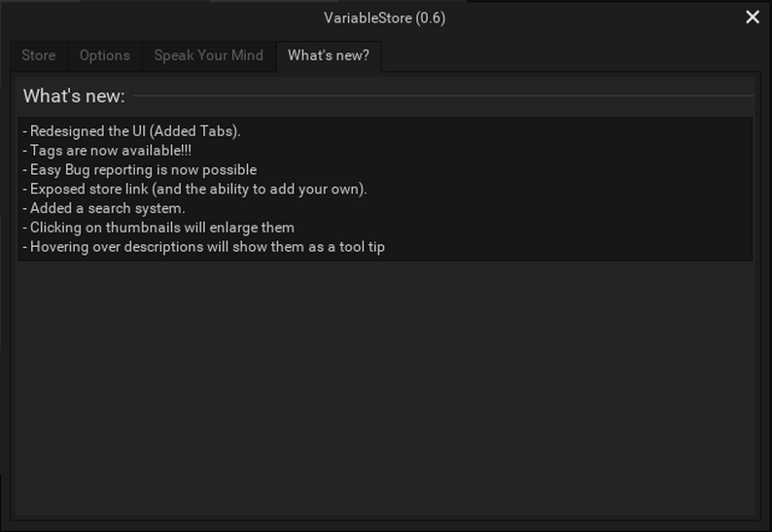Click the "Redesigned the UI (Added Tabs)" line
This screenshot has height=532, width=772.
134,130
